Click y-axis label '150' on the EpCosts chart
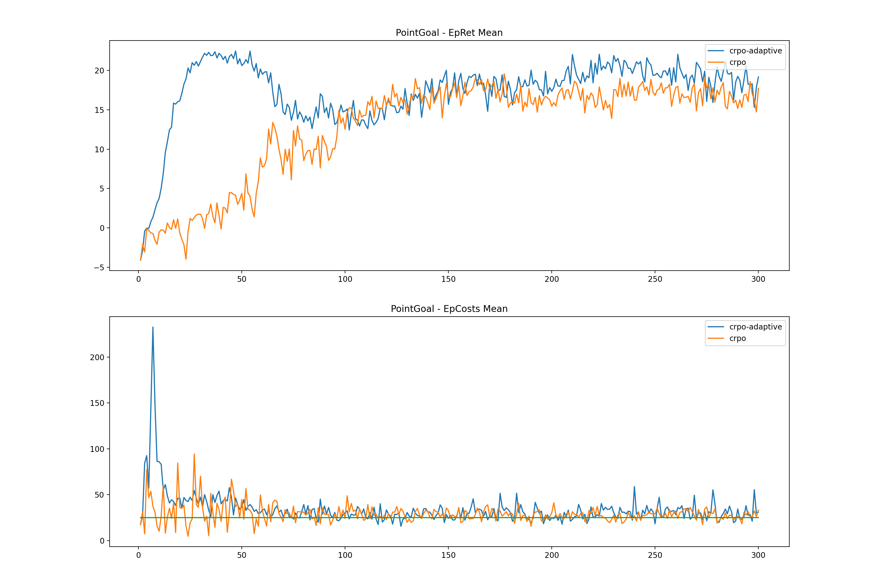The image size is (877, 588). click(97, 403)
